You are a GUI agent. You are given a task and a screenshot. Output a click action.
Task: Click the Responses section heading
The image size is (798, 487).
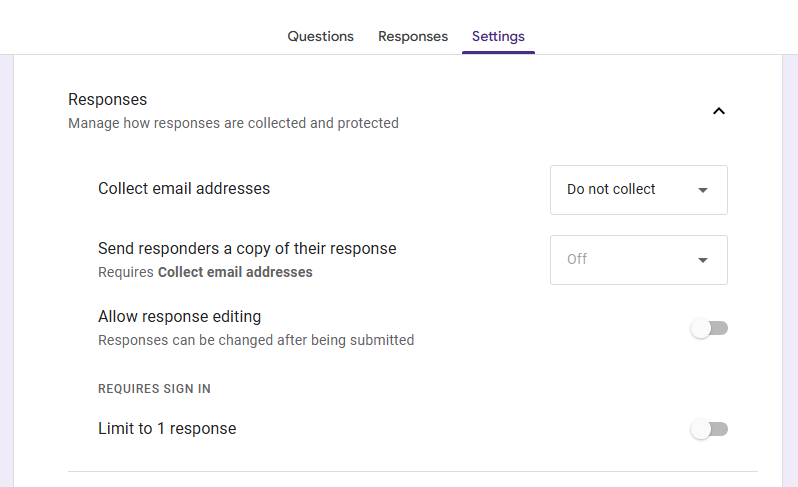[107, 99]
